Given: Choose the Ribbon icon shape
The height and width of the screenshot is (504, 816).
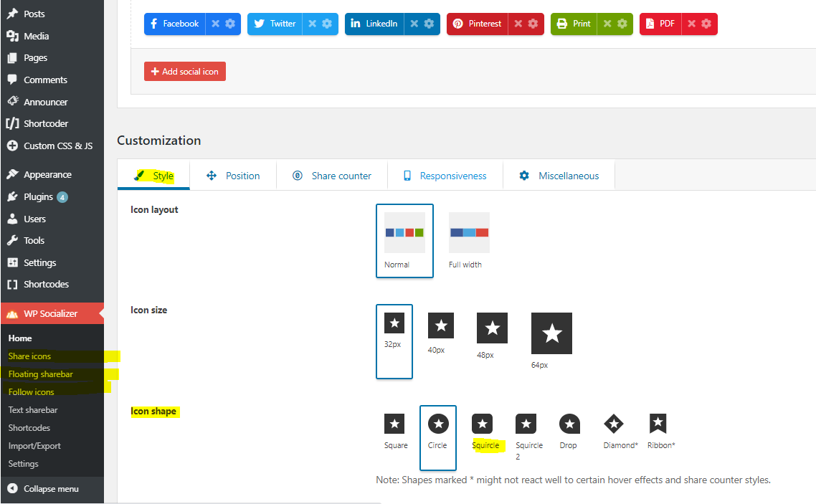Looking at the screenshot, I should click(x=658, y=424).
